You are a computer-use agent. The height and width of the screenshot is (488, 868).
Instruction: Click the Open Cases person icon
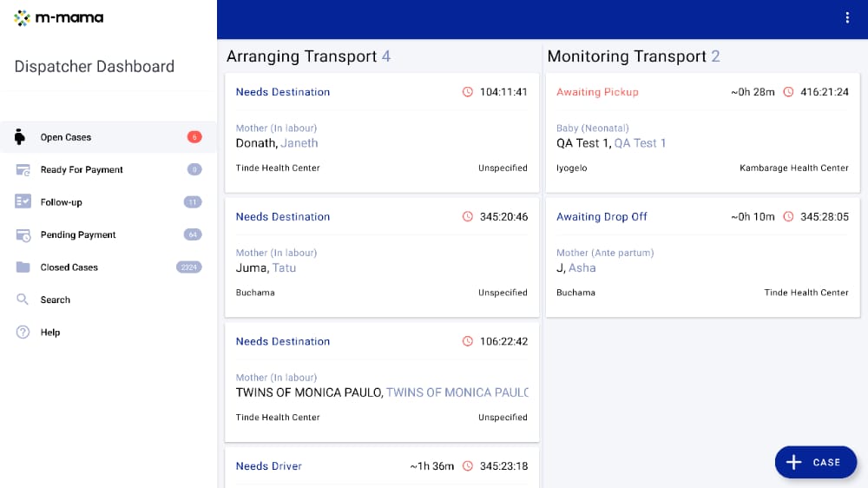22,137
